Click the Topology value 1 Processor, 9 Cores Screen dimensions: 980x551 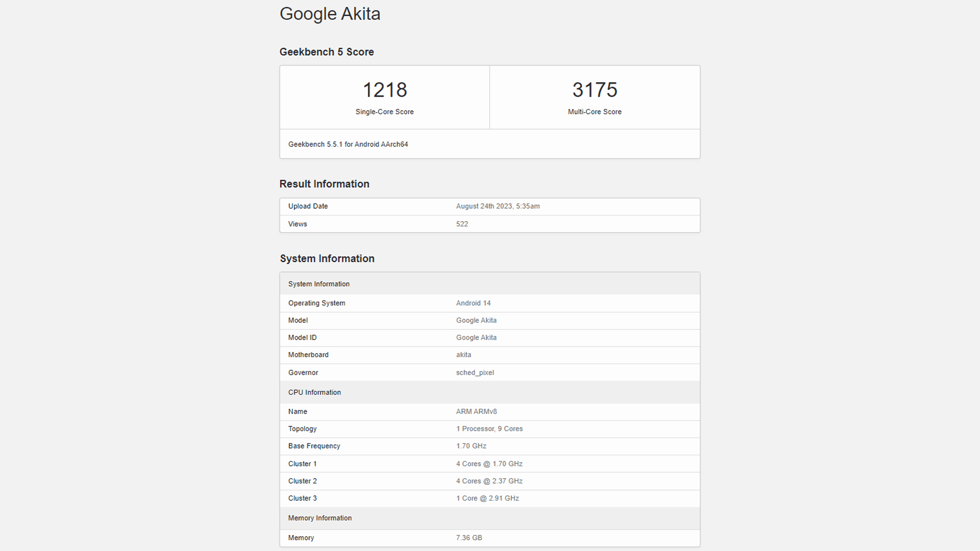(x=489, y=429)
